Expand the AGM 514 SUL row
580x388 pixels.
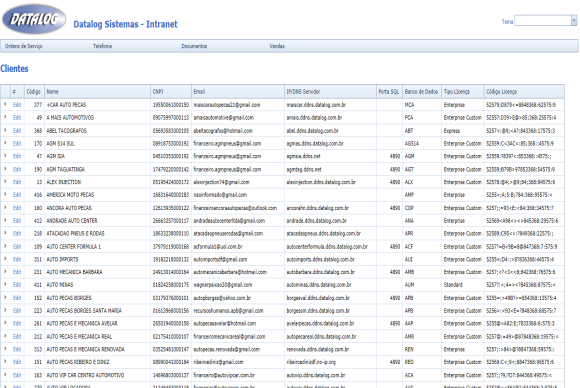coord(5,143)
